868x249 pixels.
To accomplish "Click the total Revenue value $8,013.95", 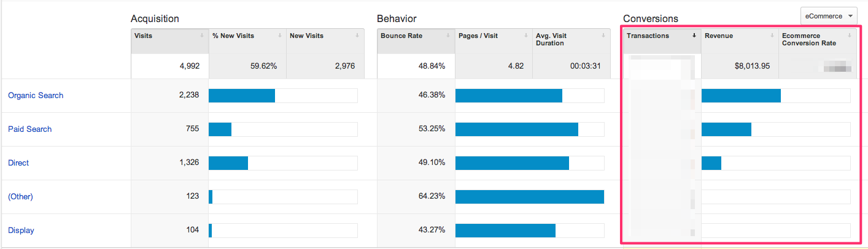I will 752,66.
